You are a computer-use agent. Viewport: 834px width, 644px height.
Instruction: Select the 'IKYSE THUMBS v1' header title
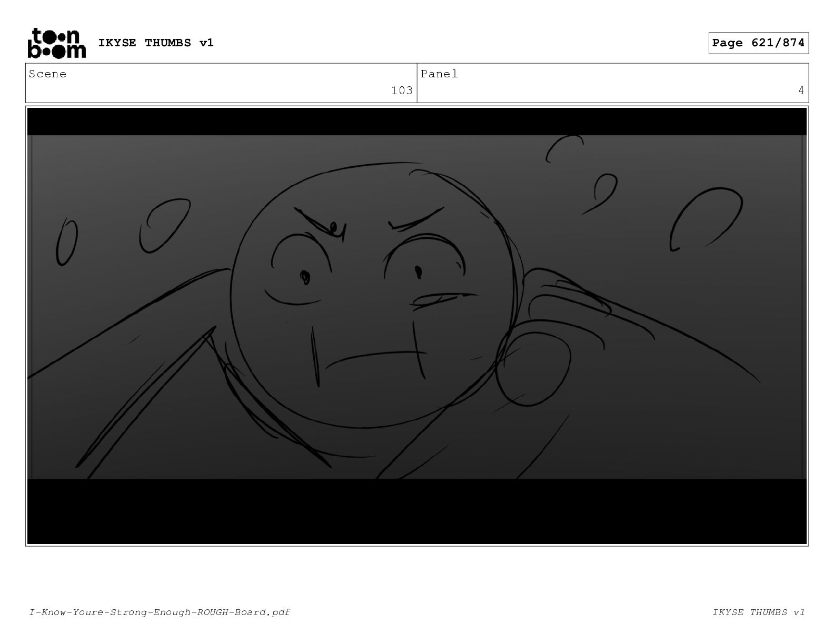pos(156,43)
